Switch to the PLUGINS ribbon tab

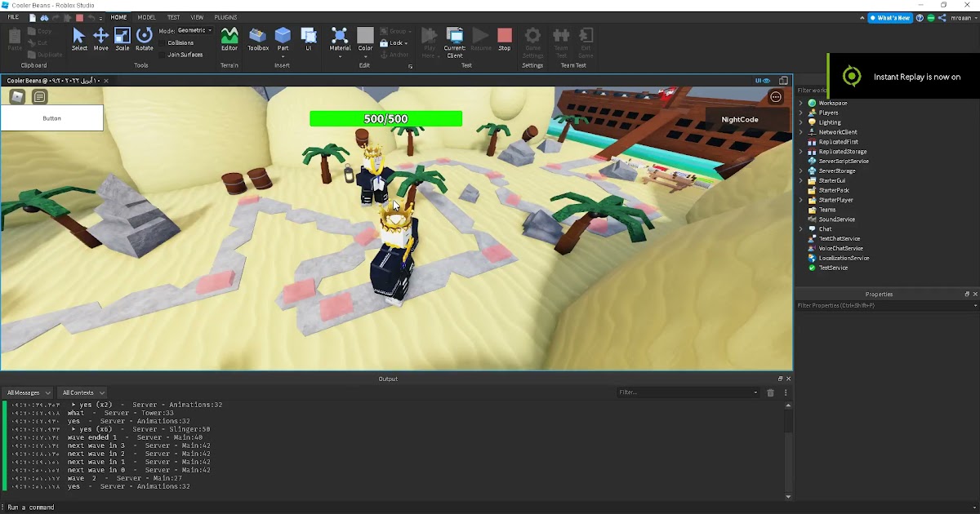(x=226, y=17)
